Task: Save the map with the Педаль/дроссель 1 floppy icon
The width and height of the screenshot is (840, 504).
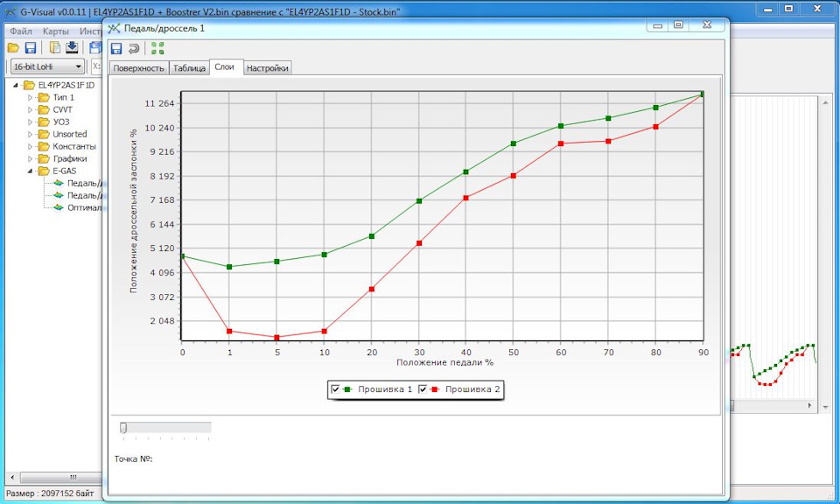Action: click(116, 49)
